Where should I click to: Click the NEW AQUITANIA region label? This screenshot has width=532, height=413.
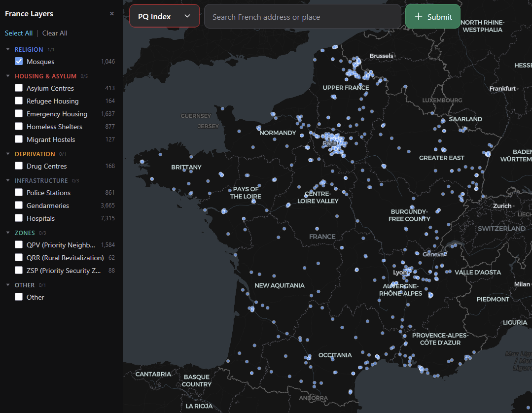(280, 285)
